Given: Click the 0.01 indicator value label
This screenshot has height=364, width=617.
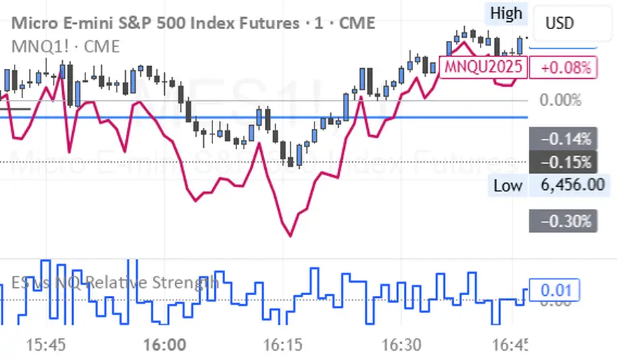Looking at the screenshot, I should [554, 290].
